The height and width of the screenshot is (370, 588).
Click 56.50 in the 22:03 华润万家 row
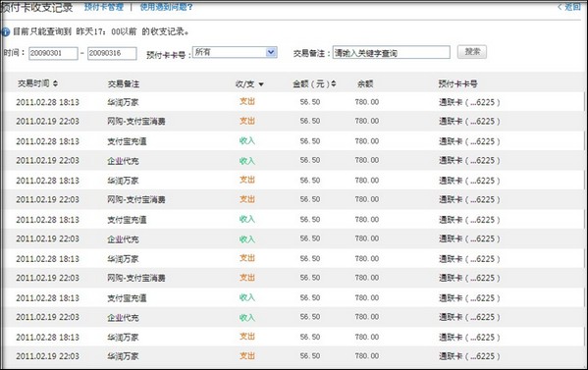coord(310,355)
